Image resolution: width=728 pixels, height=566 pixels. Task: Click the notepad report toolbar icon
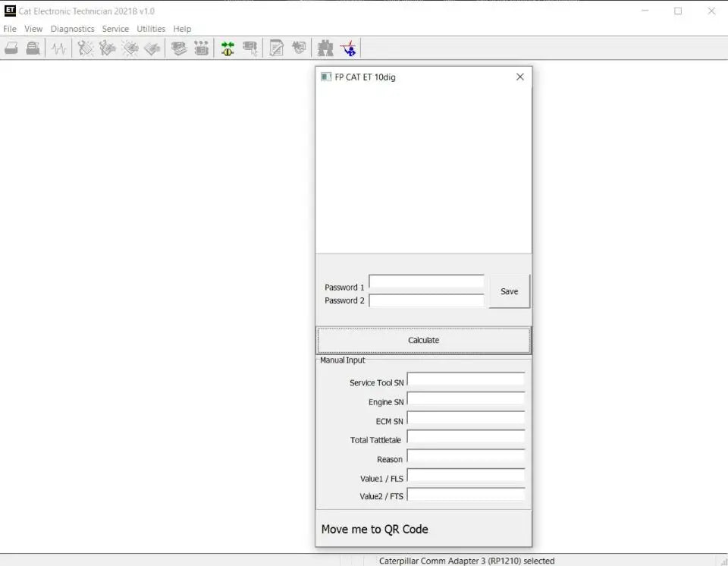pos(275,47)
